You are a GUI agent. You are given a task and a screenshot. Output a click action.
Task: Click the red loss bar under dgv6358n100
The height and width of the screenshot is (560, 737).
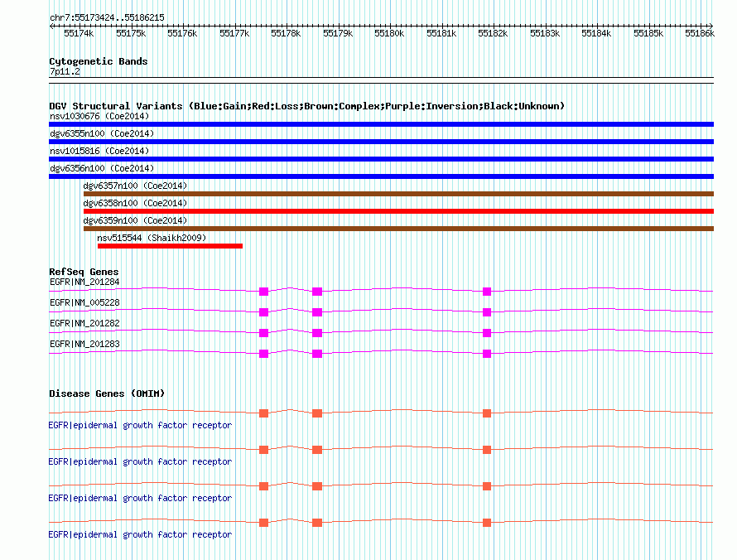pos(398,211)
